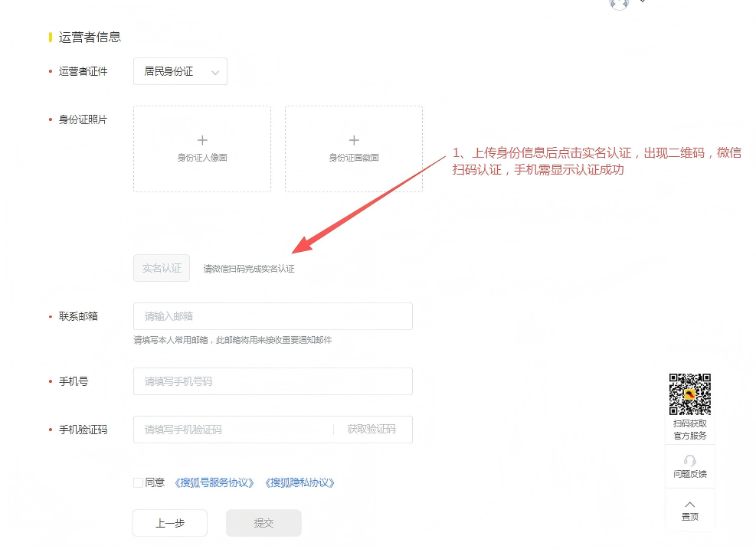Open 问题反馈 headset icon
Viewport: 756px width, 549px height.
[690, 461]
